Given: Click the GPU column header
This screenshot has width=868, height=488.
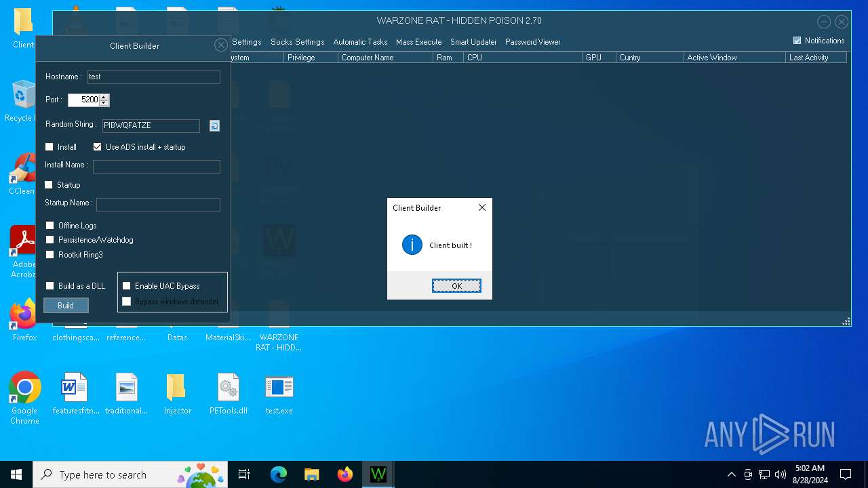Looking at the screenshot, I should [599, 58].
